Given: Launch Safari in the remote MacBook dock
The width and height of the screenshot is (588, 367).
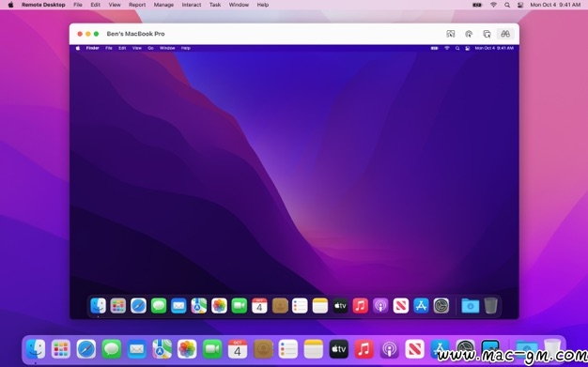Looking at the screenshot, I should coord(138,306).
